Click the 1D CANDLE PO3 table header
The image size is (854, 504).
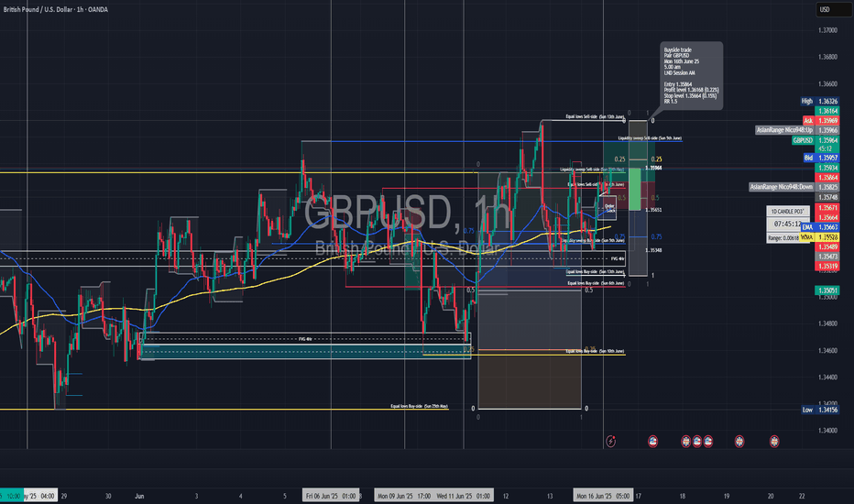pos(787,212)
